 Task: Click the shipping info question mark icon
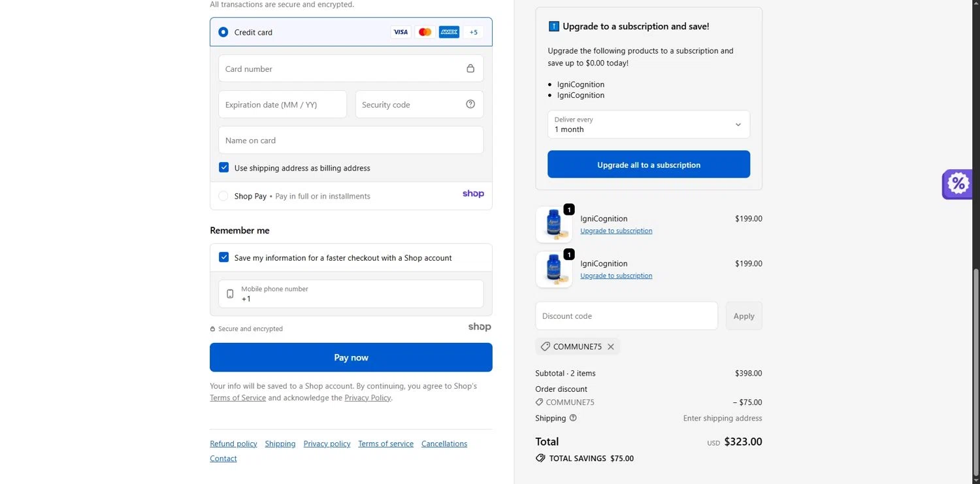click(x=573, y=418)
